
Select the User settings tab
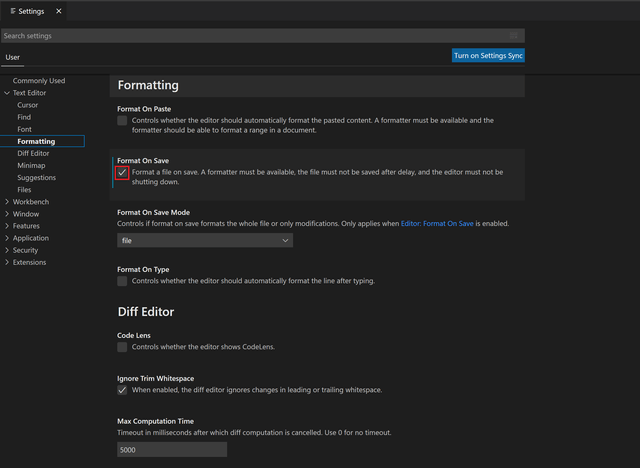[13, 57]
